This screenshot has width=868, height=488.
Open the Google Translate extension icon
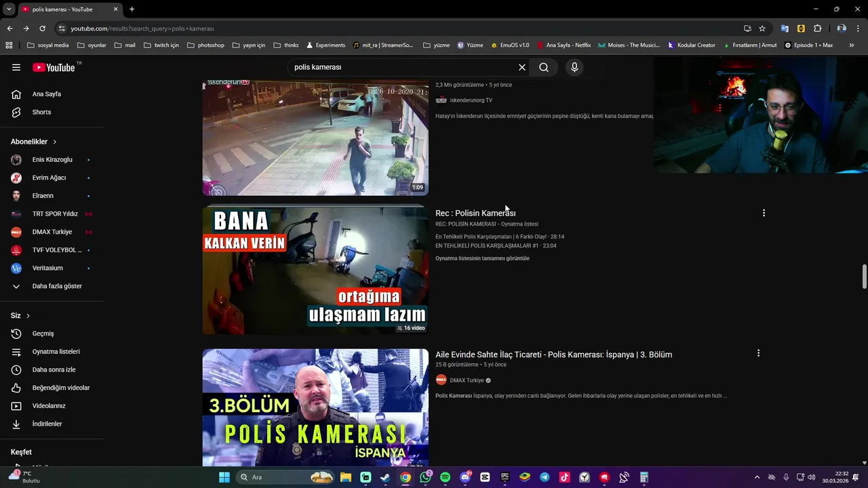tap(785, 28)
